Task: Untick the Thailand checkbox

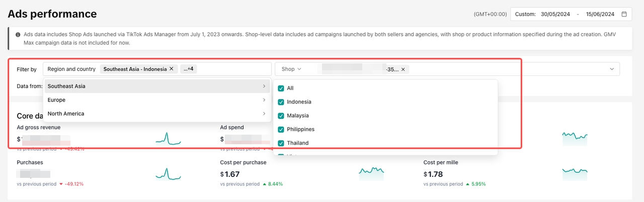Action: (281, 143)
